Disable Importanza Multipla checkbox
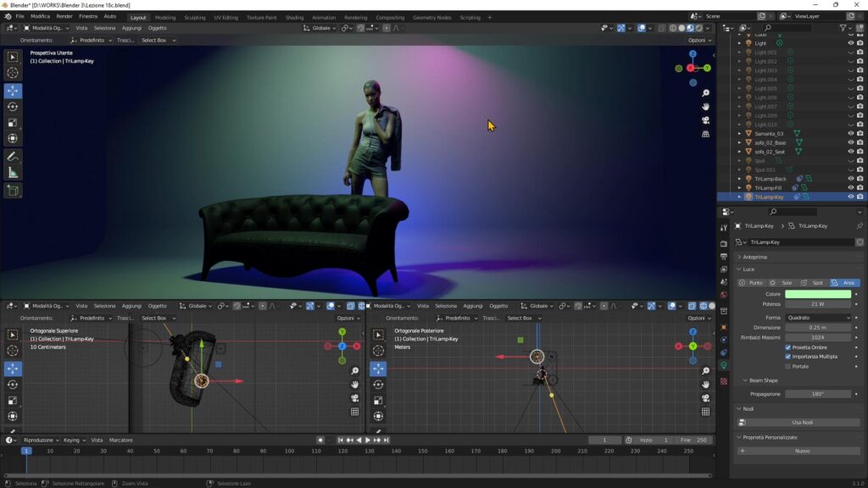Viewport: 868px width, 488px height. [787, 357]
